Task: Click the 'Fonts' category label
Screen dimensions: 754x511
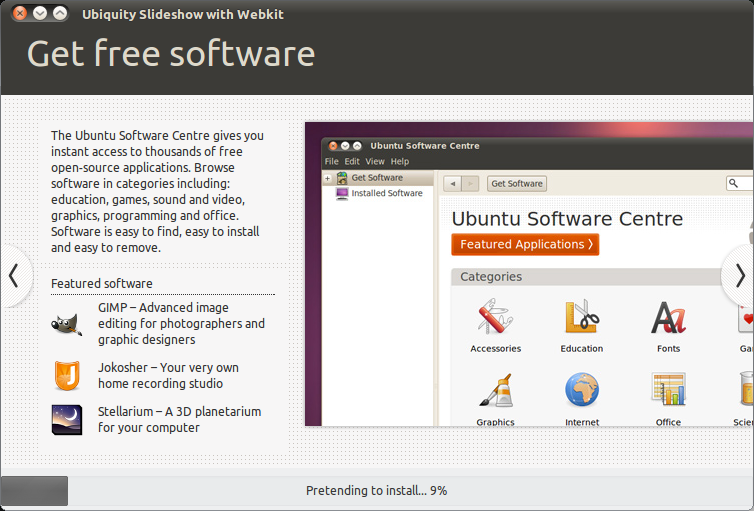Action: (x=668, y=349)
